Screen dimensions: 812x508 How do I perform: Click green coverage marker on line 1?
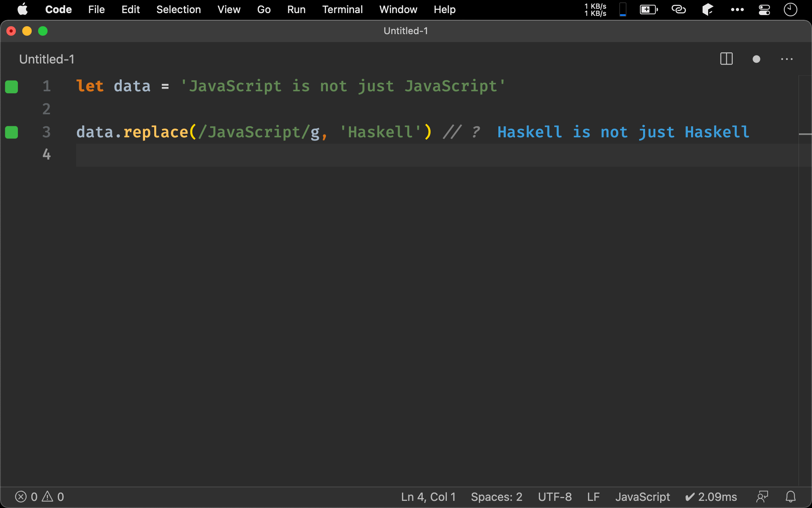click(11, 87)
